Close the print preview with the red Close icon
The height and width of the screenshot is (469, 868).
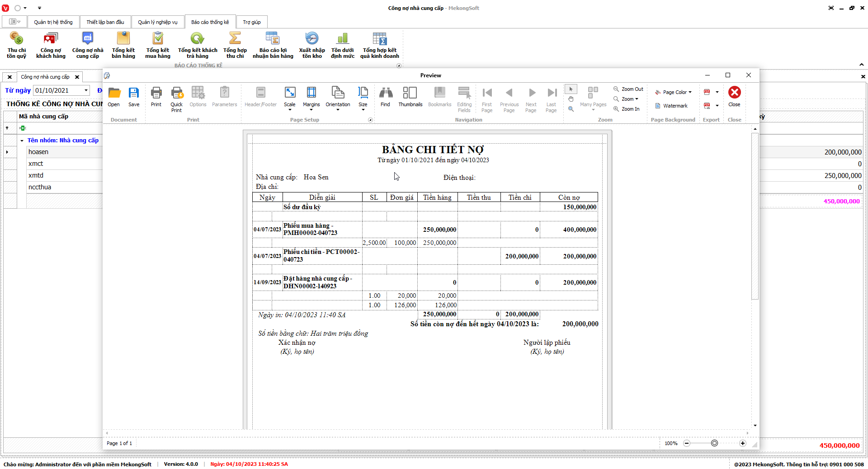[x=735, y=97]
